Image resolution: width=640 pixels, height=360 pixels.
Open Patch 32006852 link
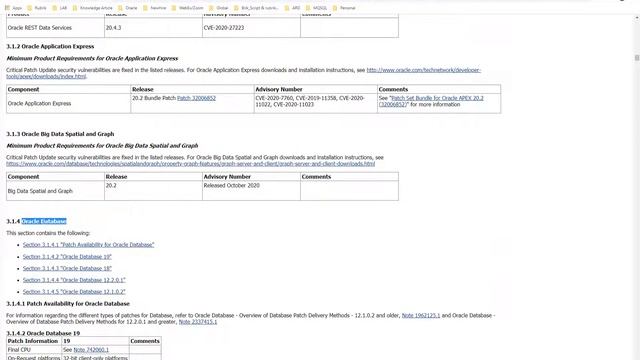click(196, 98)
